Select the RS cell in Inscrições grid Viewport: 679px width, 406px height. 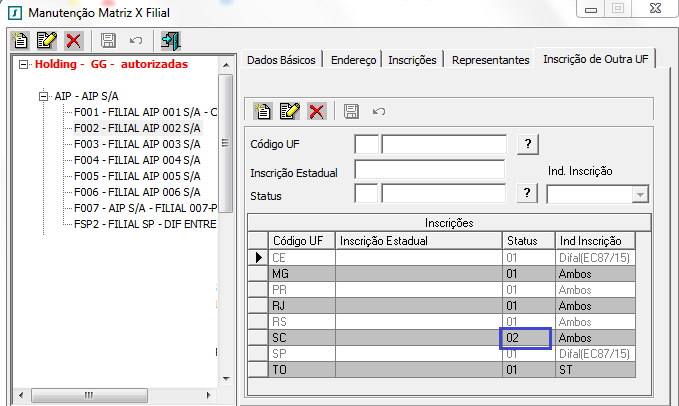point(302,322)
